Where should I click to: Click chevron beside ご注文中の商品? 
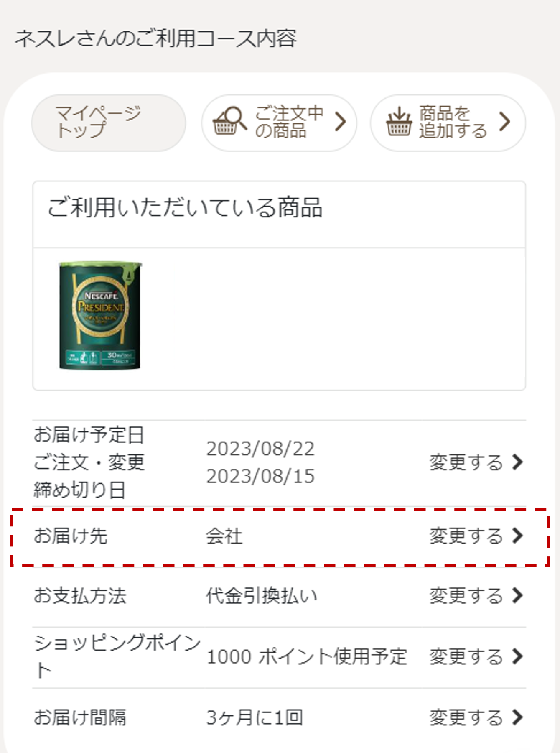[x=341, y=122]
